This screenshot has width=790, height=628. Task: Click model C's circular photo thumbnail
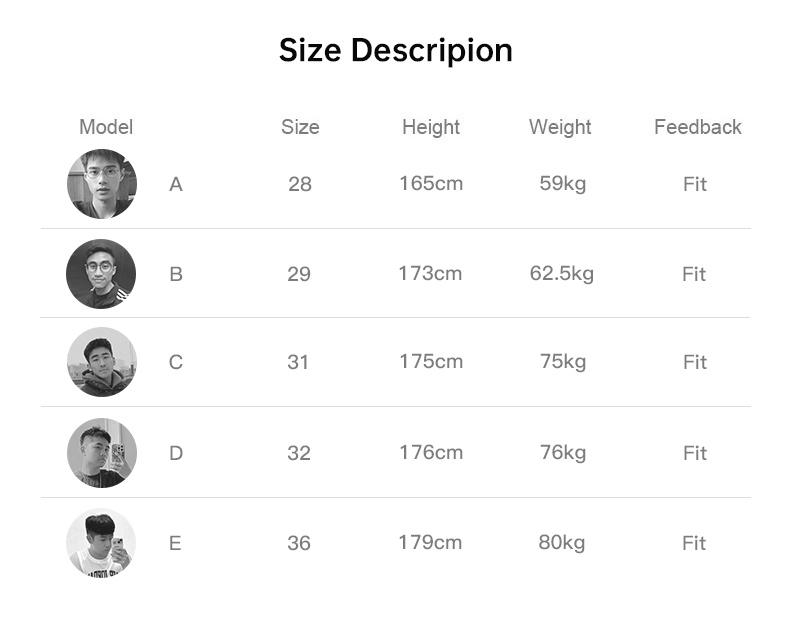click(101, 362)
